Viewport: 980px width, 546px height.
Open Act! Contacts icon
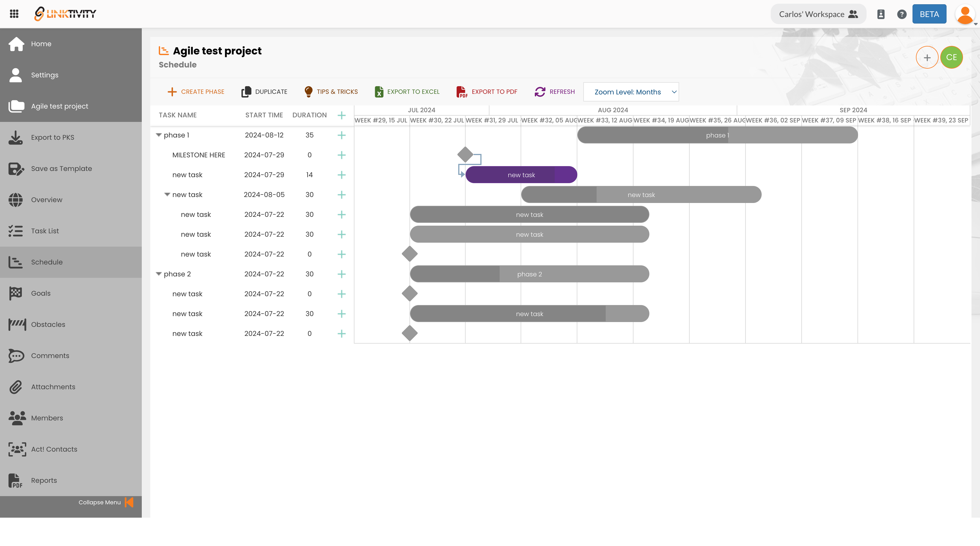coord(17,449)
